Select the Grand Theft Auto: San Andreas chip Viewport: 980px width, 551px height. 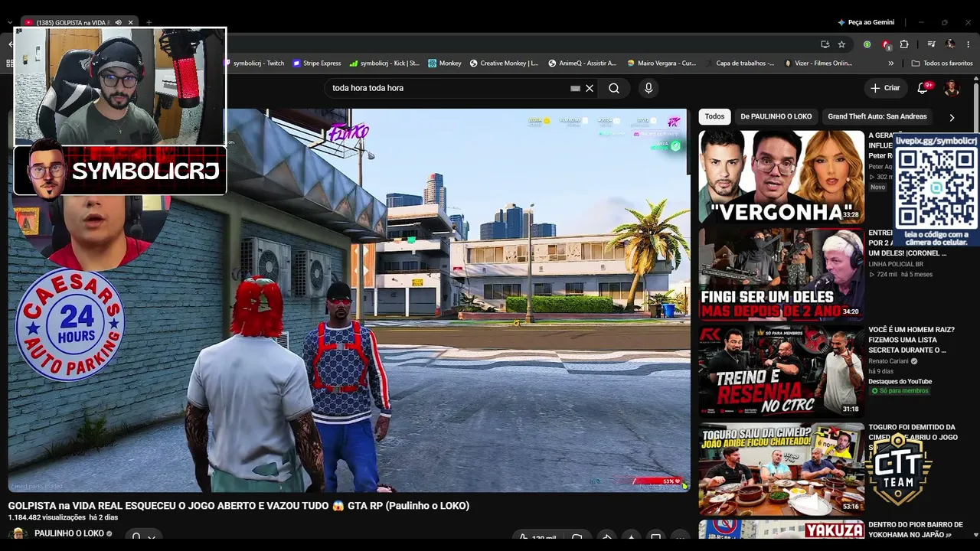point(877,117)
